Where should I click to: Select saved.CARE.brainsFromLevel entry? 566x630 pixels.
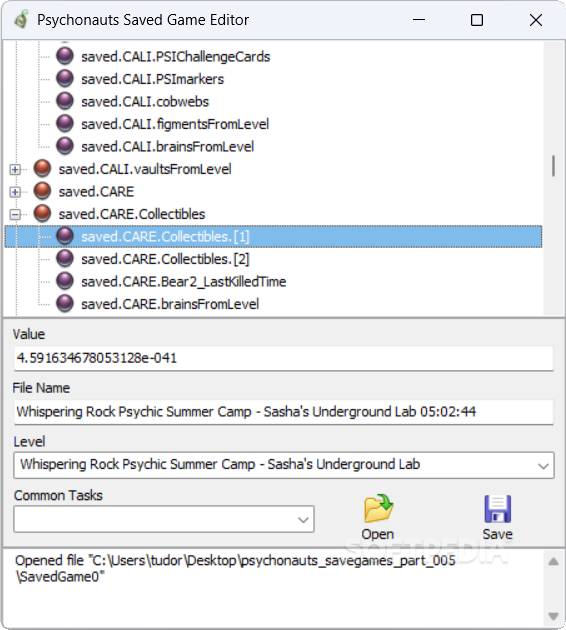170,304
